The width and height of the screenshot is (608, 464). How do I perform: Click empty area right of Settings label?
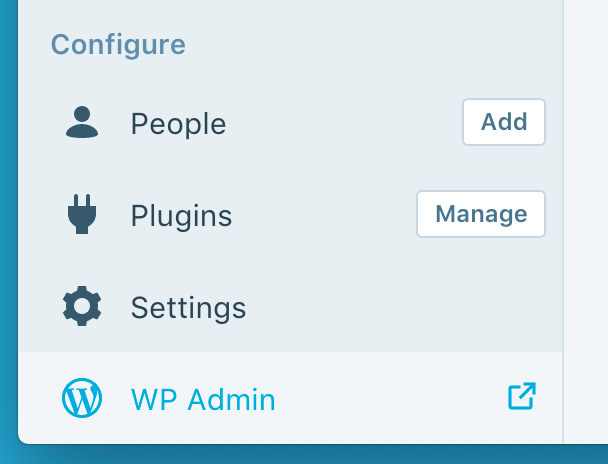(x=400, y=308)
